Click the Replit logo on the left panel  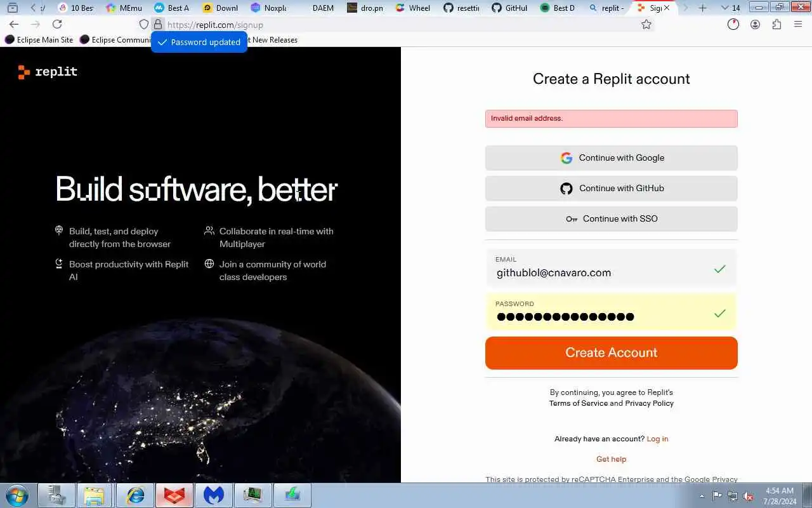pyautogui.click(x=48, y=72)
